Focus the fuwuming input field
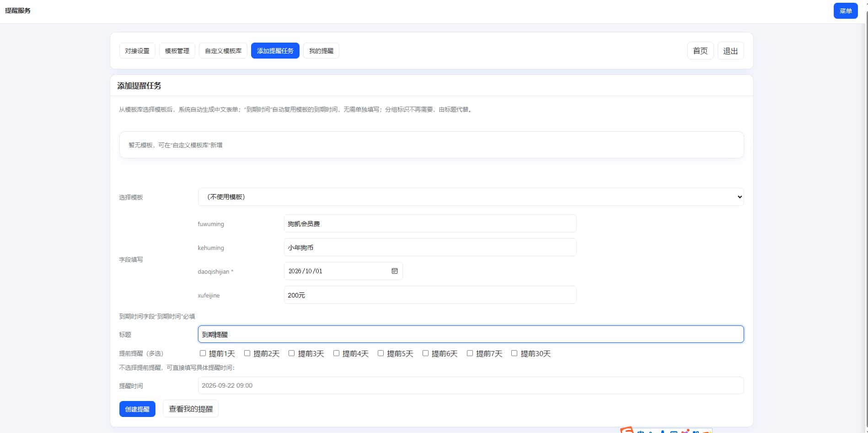 click(430, 224)
